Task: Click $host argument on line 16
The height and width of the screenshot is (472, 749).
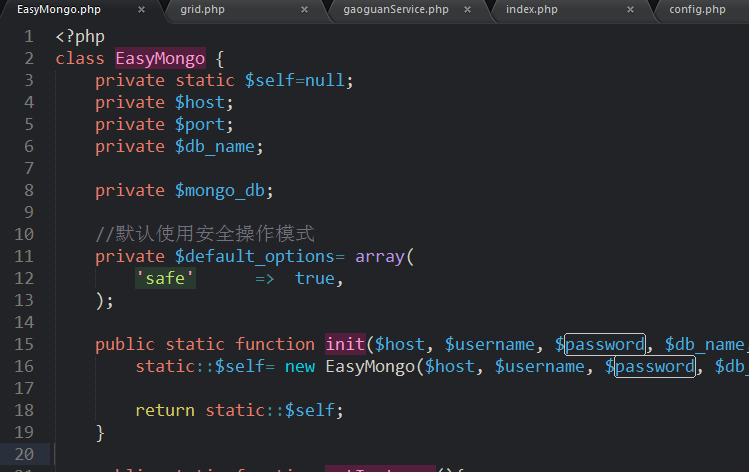Action: pos(449,366)
